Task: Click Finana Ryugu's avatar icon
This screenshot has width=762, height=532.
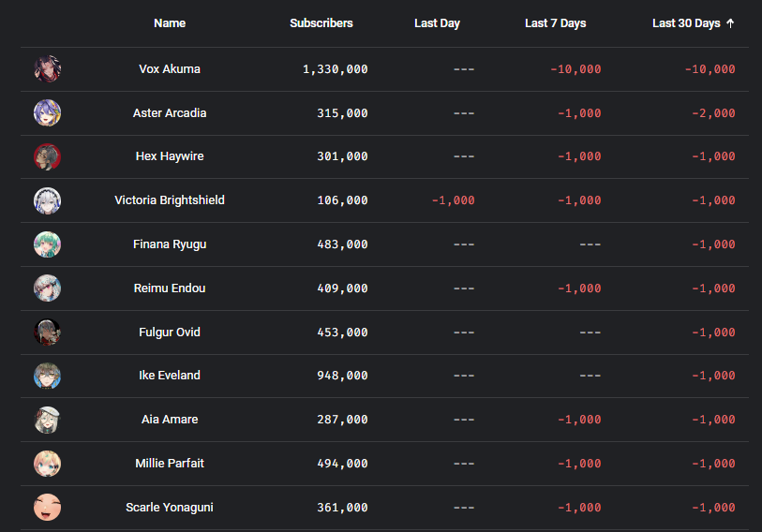Action: pyautogui.click(x=47, y=244)
